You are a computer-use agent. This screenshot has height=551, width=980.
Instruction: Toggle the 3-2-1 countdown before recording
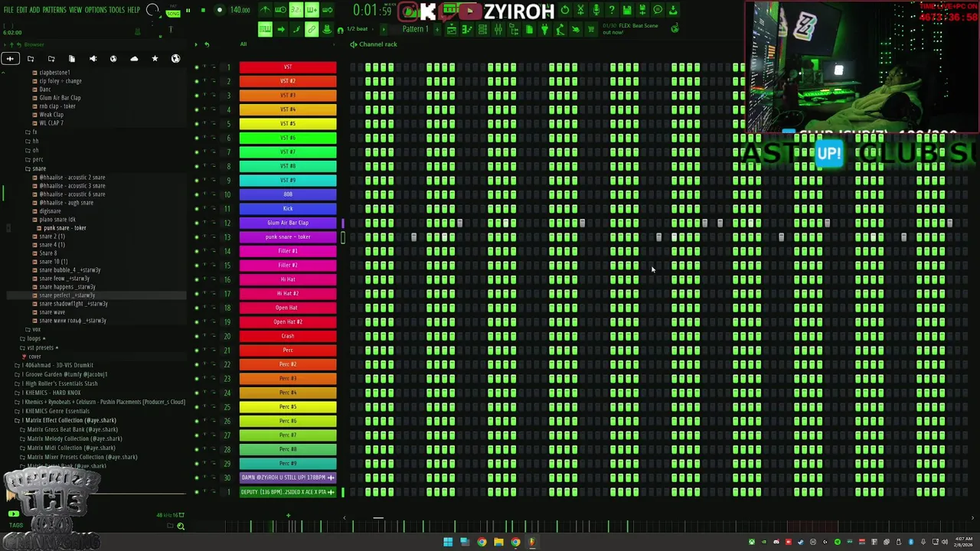pos(296,10)
